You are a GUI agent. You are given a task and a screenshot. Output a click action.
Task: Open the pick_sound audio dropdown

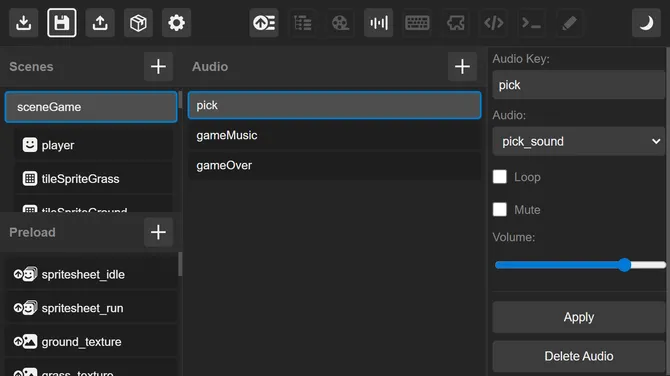pyautogui.click(x=579, y=141)
